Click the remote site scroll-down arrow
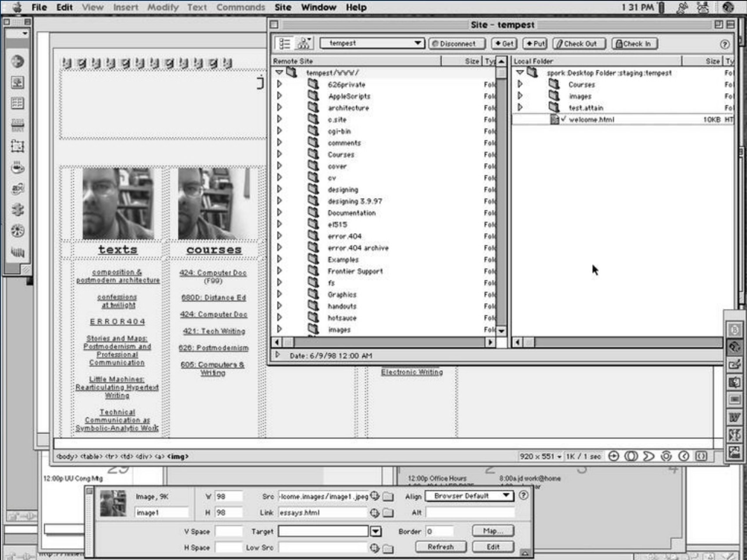This screenshot has height=560, width=747. [x=501, y=331]
